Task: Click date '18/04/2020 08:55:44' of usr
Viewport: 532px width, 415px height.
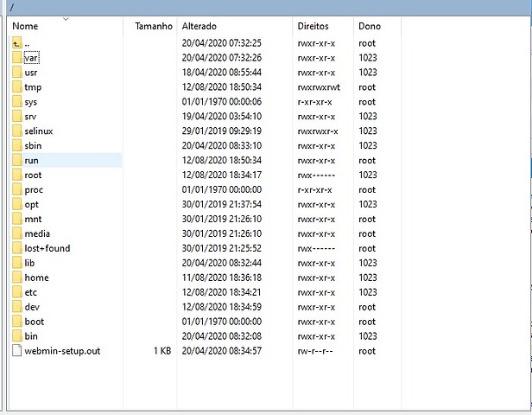Action: pyautogui.click(x=222, y=73)
